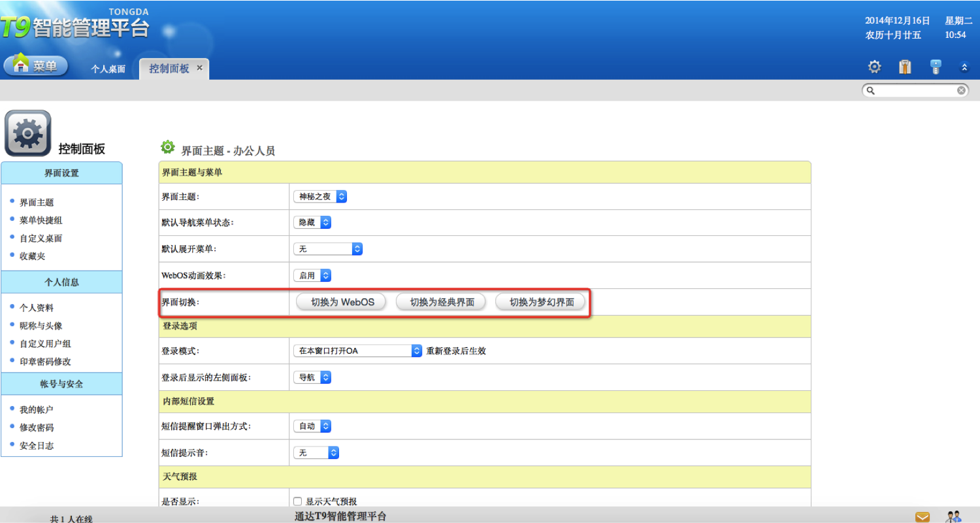Image resolution: width=980 pixels, height=523 pixels.
Task: Collapse header with double-chevron up icon
Action: click(x=964, y=67)
